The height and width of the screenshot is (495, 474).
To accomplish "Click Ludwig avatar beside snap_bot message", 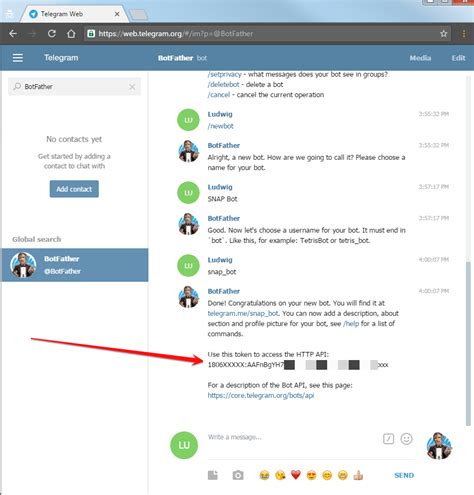I will pyautogui.click(x=188, y=266).
